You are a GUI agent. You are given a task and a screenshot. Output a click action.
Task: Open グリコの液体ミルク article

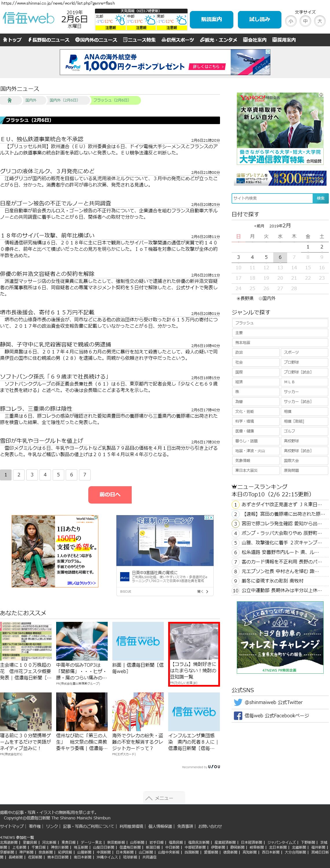[x=47, y=171]
